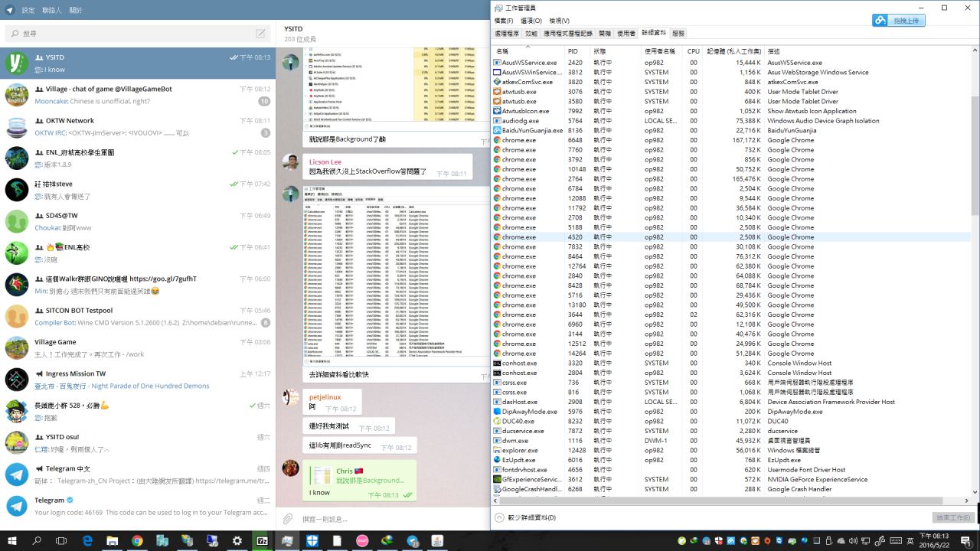Sort processes by the 名稱 column header
This screenshot has width=980, height=551.
(503, 51)
